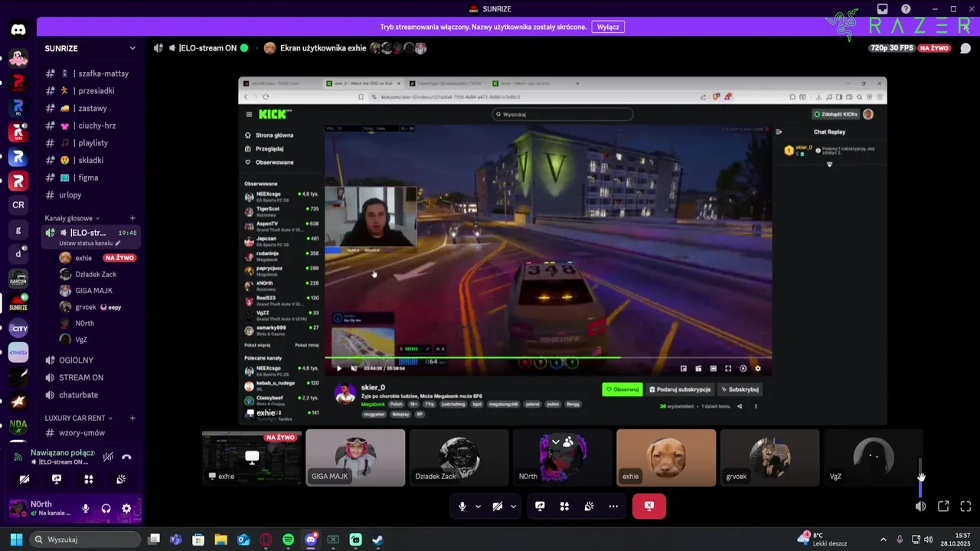This screenshot has width=980, height=551.
Task: Collapse LUXURY CAR RENT category
Action: click(x=79, y=418)
